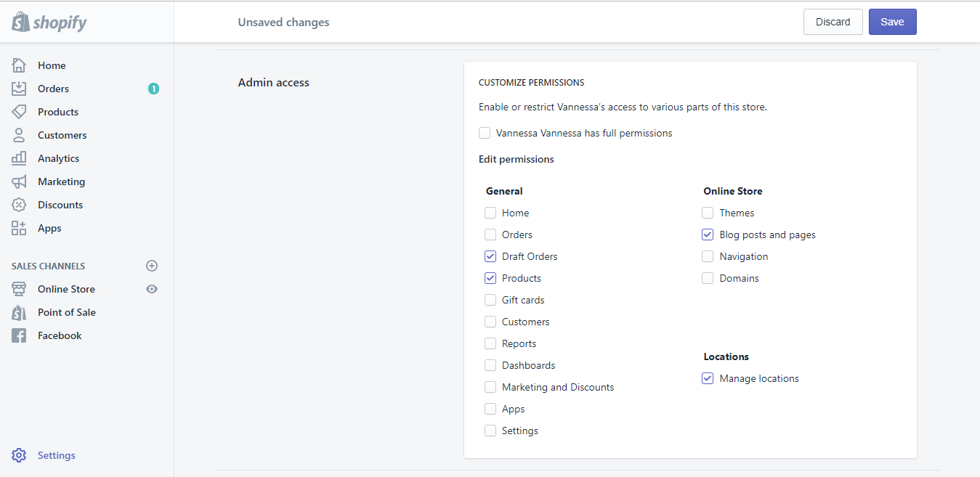The width and height of the screenshot is (980, 477).
Task: Click the 'Online Store' permissions group heading
Action: tap(732, 191)
